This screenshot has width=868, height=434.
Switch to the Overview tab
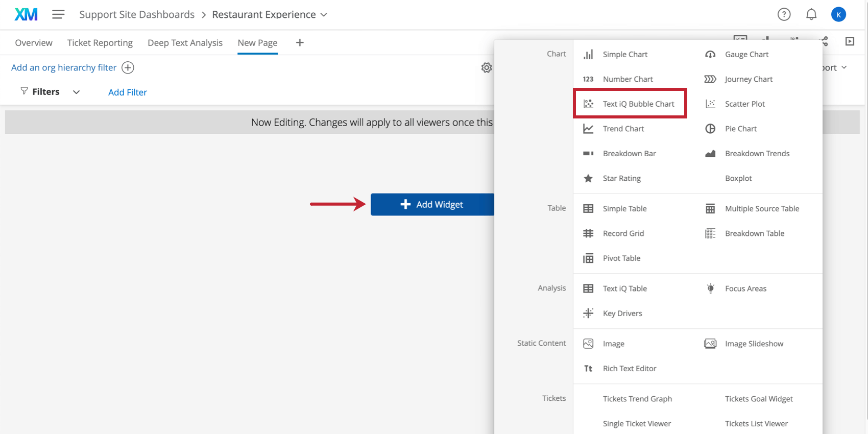pyautogui.click(x=34, y=43)
